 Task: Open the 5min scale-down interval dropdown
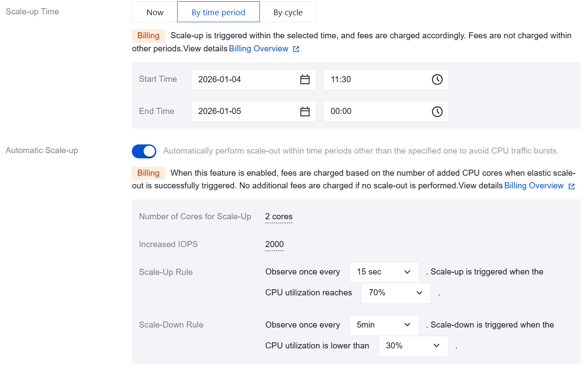[x=384, y=325]
